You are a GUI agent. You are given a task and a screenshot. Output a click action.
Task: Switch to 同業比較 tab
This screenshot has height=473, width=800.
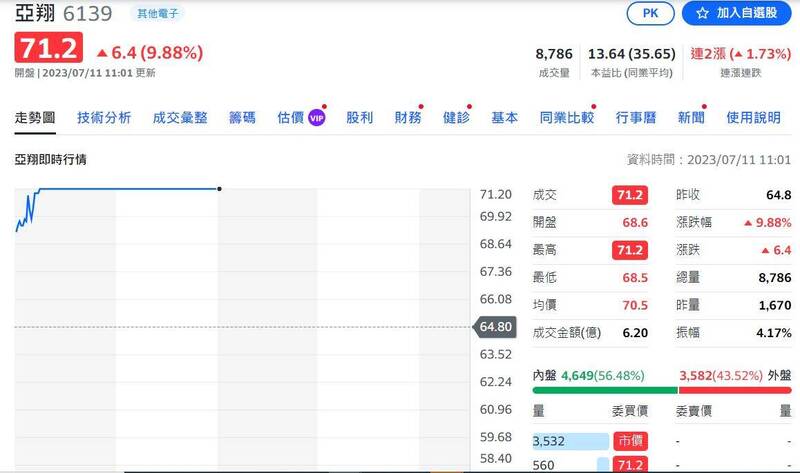567,118
